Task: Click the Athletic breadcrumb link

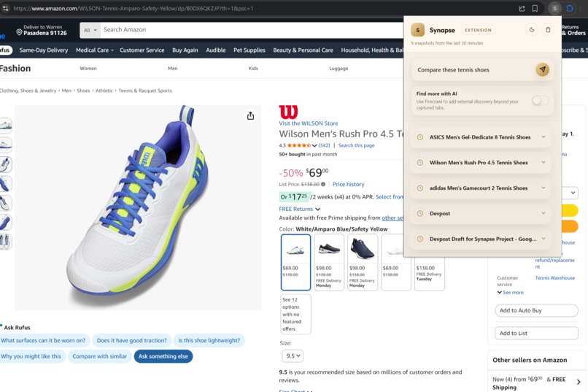Action: (104, 91)
